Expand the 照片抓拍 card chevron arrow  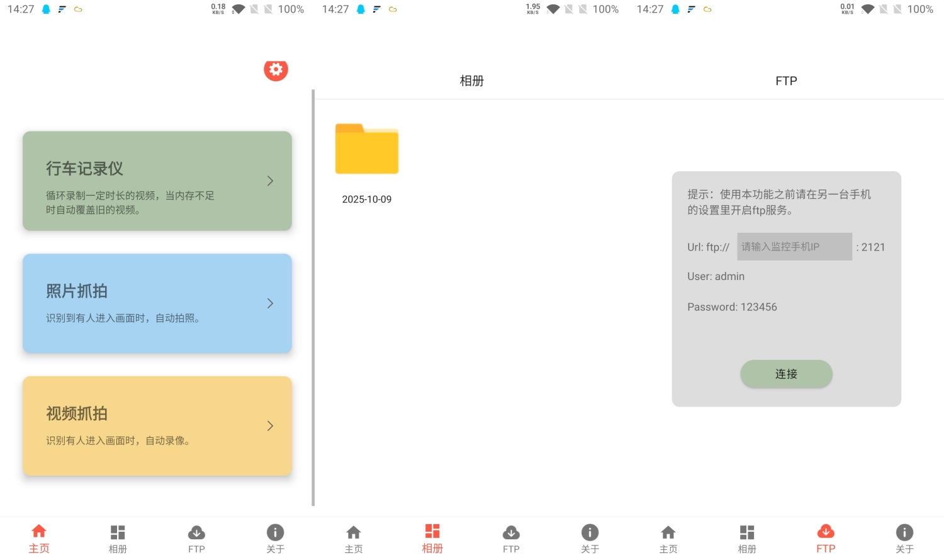(x=270, y=303)
